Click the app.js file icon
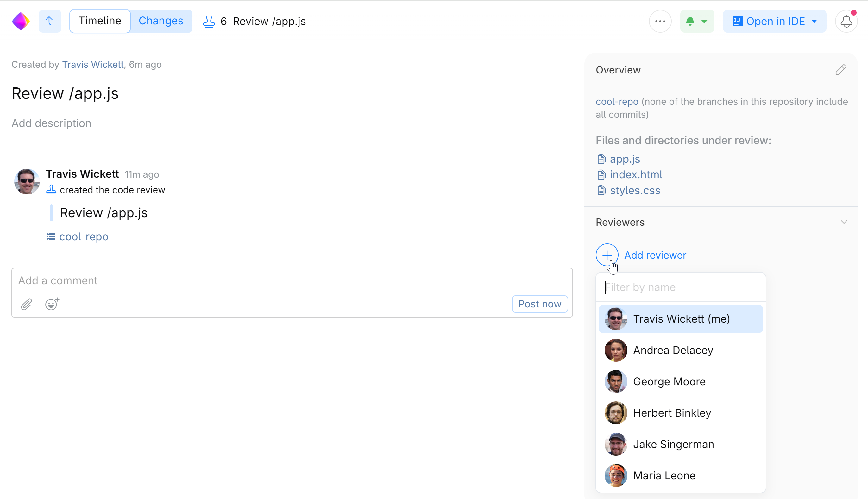Image resolution: width=868 pixels, height=499 pixels. (x=601, y=159)
